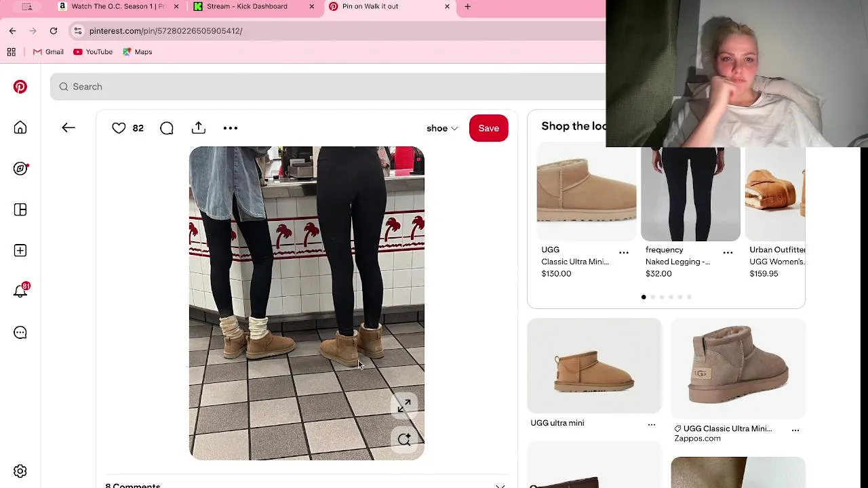Click the 82 likes count
868x488 pixels.
[x=138, y=128]
